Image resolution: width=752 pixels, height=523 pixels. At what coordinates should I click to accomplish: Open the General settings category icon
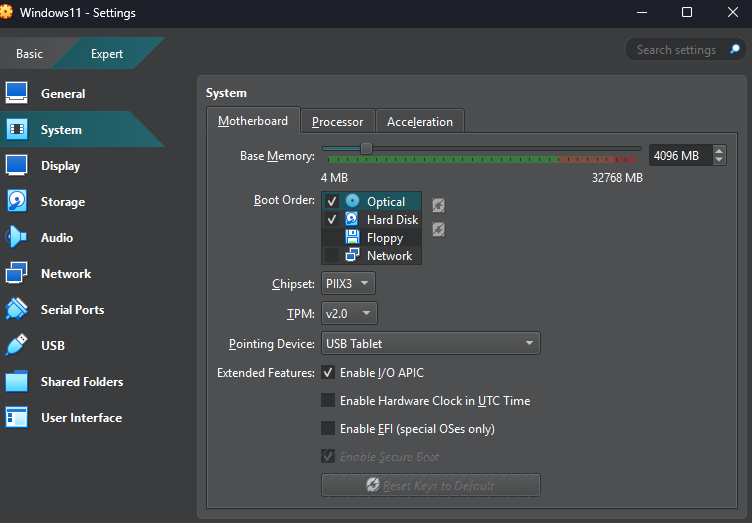click(x=16, y=93)
